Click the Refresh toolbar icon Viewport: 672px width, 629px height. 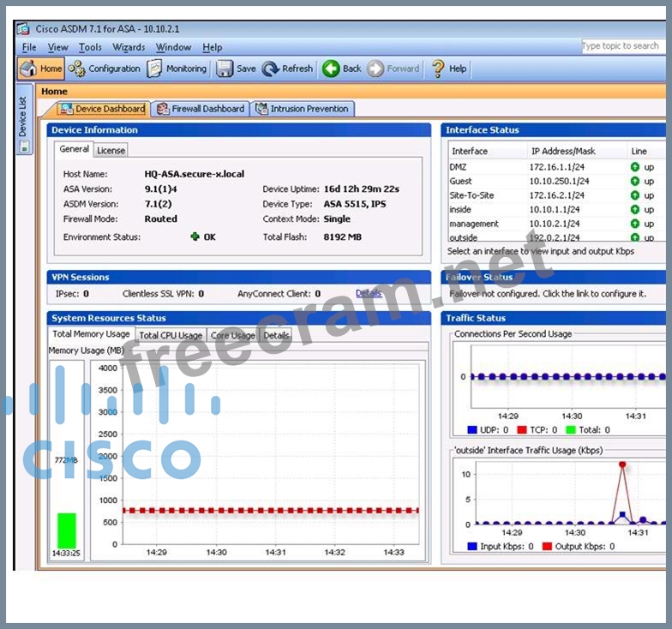click(x=271, y=69)
